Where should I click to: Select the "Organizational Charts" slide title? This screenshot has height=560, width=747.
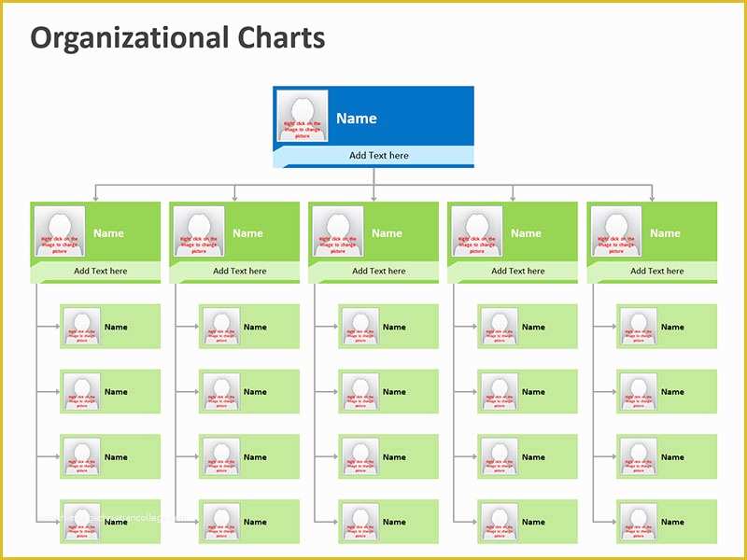pyautogui.click(x=177, y=38)
